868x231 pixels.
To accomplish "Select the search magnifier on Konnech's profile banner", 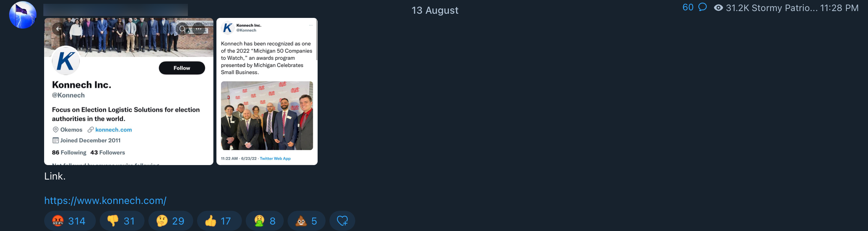I will click(183, 29).
